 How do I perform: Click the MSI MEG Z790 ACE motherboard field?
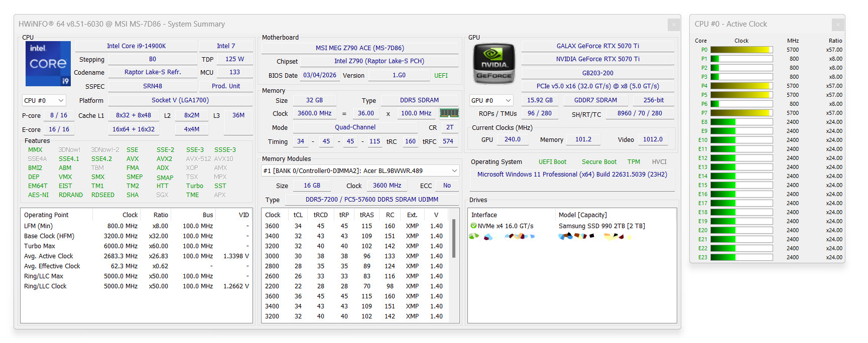coord(360,48)
